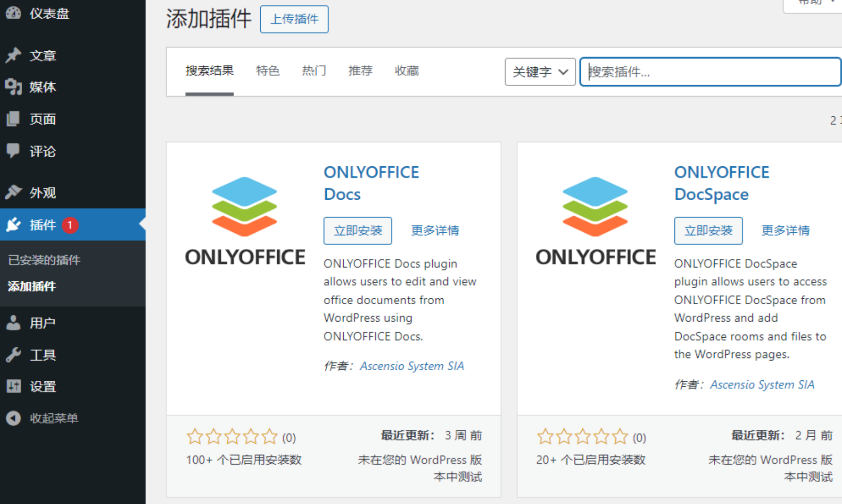This screenshot has width=842, height=504.
Task: Click the Comments speech bubble icon
Action: tap(13, 151)
